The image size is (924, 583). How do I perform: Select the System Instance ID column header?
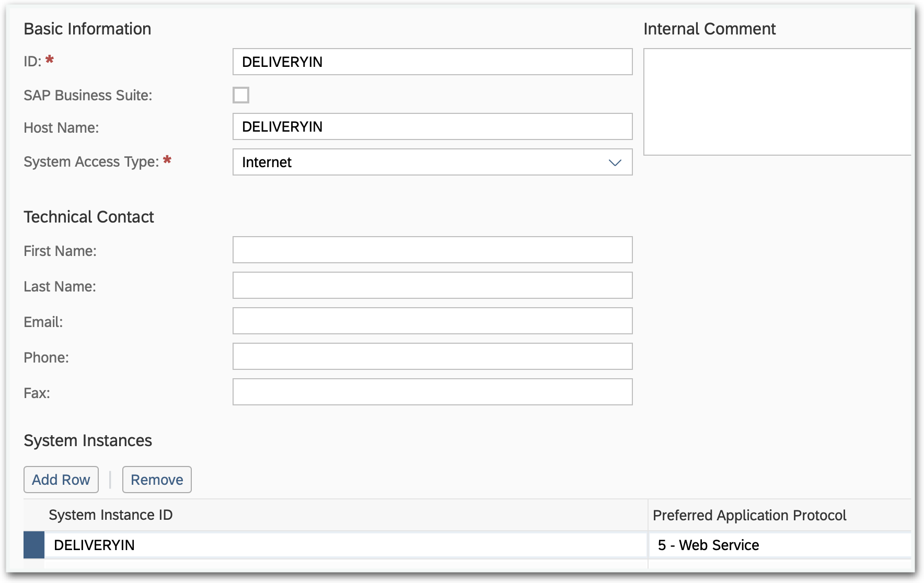click(x=110, y=515)
